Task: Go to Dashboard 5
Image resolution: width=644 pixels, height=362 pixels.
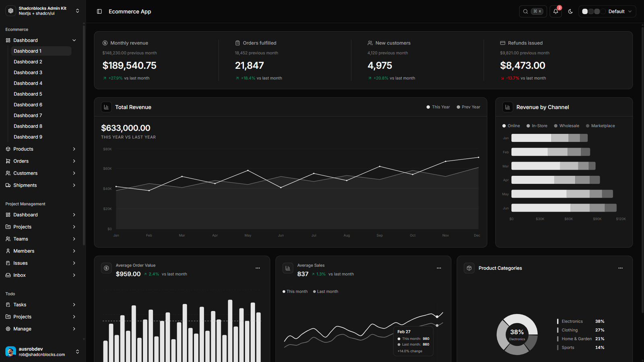Action: coord(41,94)
